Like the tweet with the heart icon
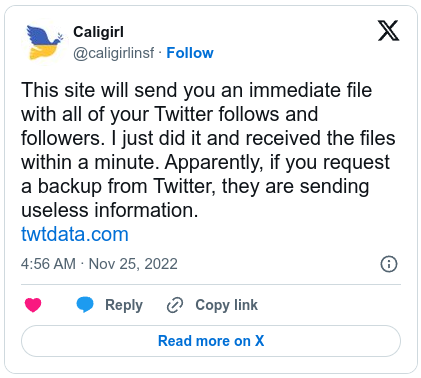The width and height of the screenshot is (421, 378). pyautogui.click(x=33, y=305)
